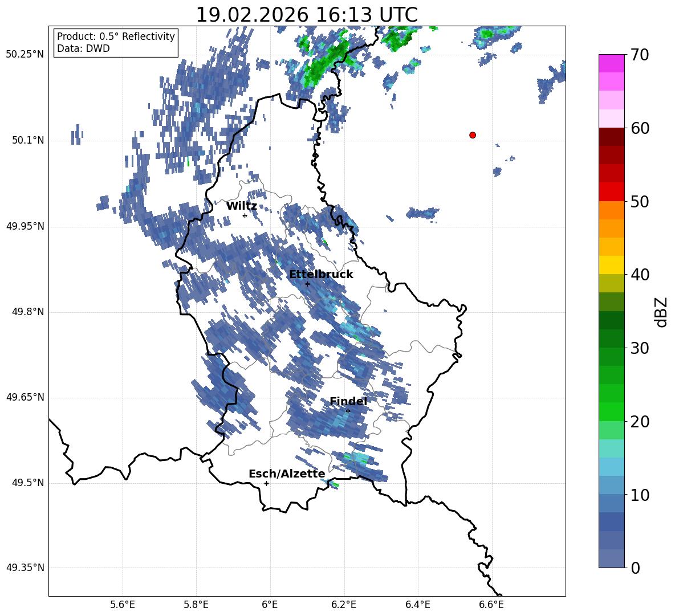Click the Findel cross marker
The height and width of the screenshot is (616, 675).
348,411
